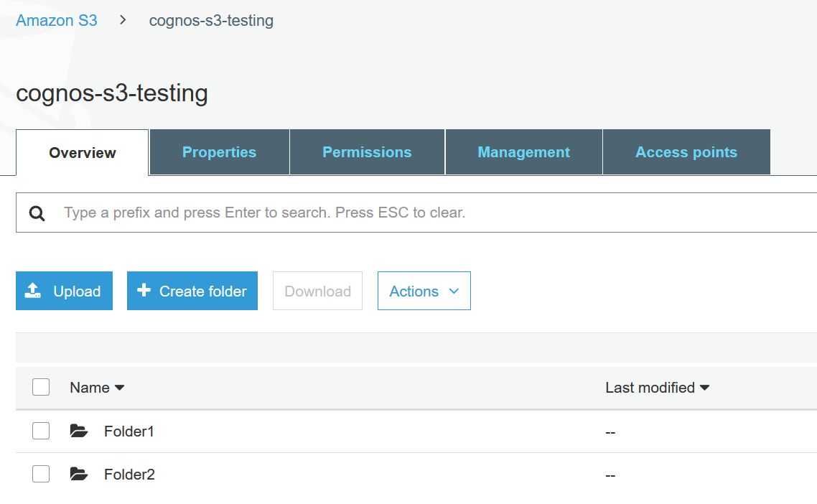This screenshot has width=817, height=504.
Task: Click Folder1's last modified value
Action: [611, 433]
